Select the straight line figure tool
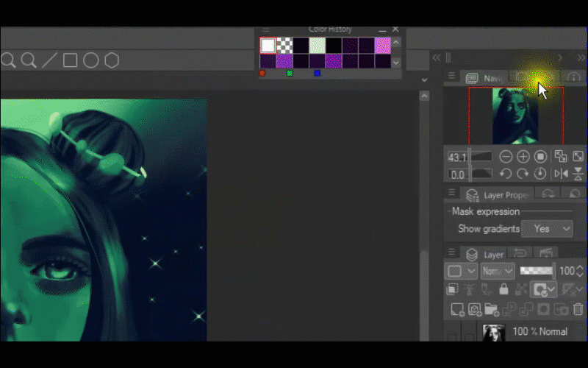 click(x=49, y=60)
